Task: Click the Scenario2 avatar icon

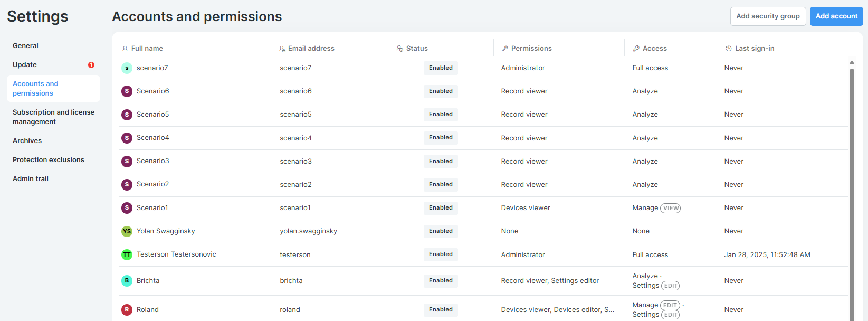Action: coord(127,184)
